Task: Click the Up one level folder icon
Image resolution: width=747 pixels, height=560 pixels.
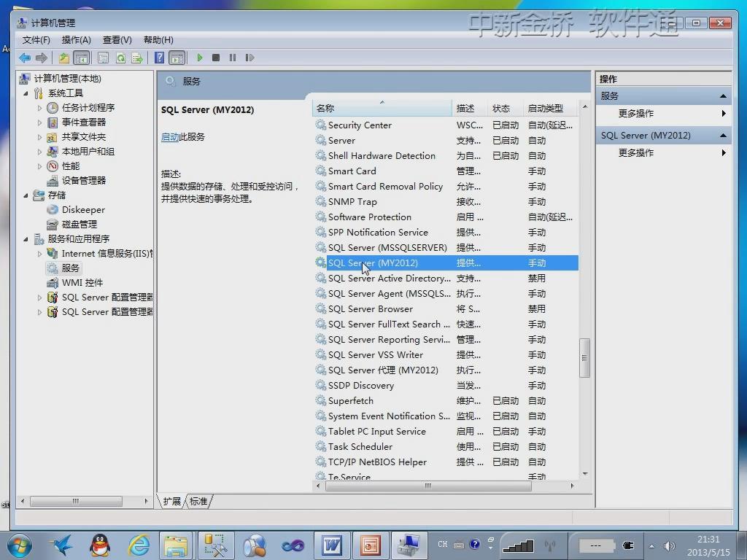Action: click(x=64, y=58)
